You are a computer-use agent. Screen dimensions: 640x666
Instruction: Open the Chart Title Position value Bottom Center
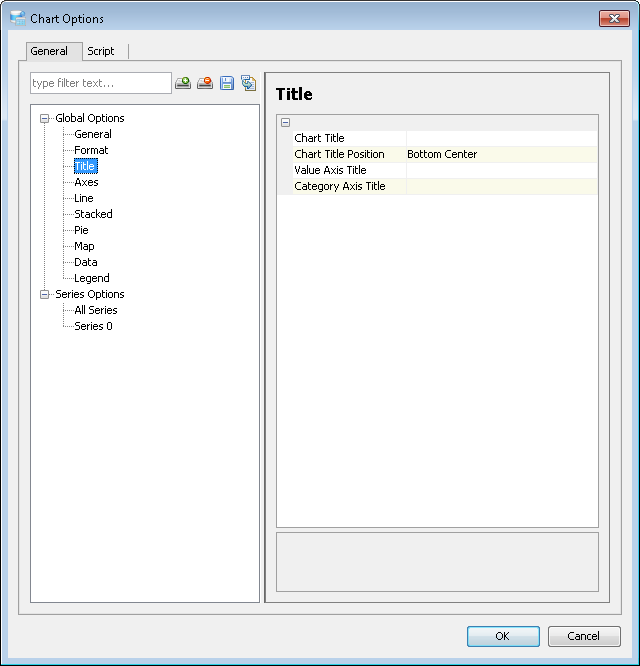(x=502, y=155)
